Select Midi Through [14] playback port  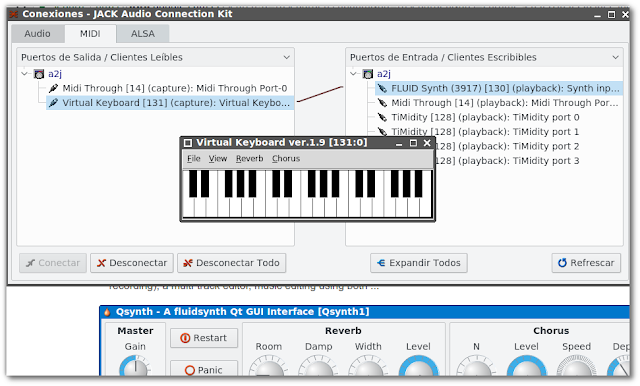point(499,103)
